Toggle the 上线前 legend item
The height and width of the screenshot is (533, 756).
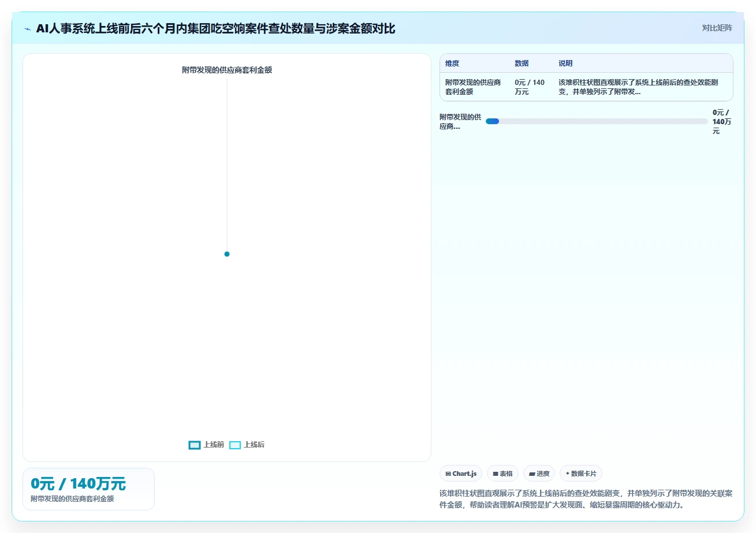pos(206,445)
